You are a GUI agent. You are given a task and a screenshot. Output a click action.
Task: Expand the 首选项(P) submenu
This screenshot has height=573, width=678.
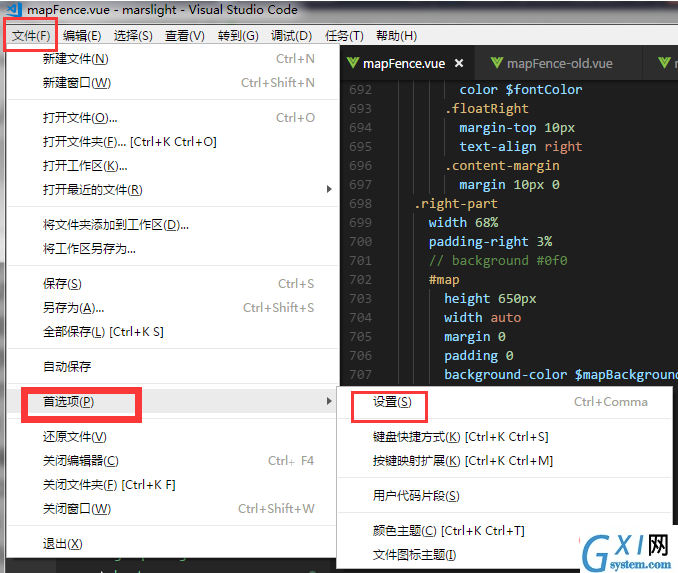coord(173,402)
